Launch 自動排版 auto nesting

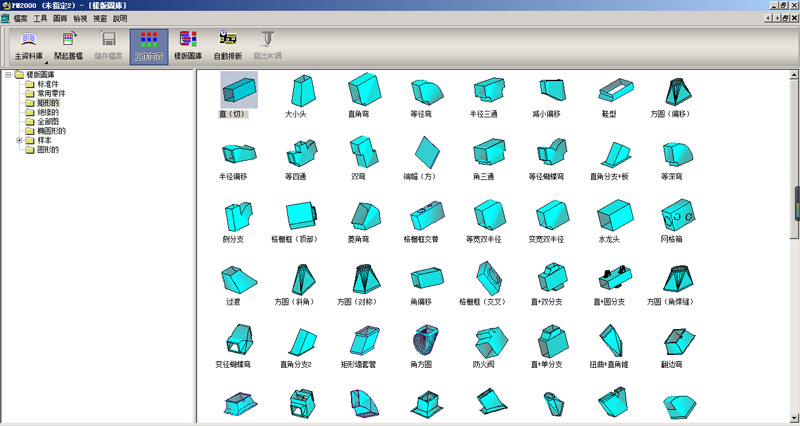click(x=228, y=46)
